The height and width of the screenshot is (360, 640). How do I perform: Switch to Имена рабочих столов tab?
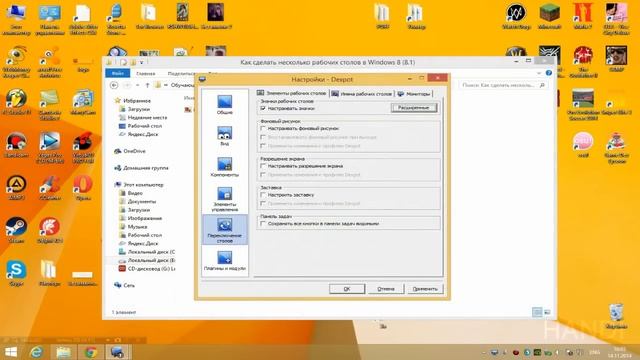[362, 94]
